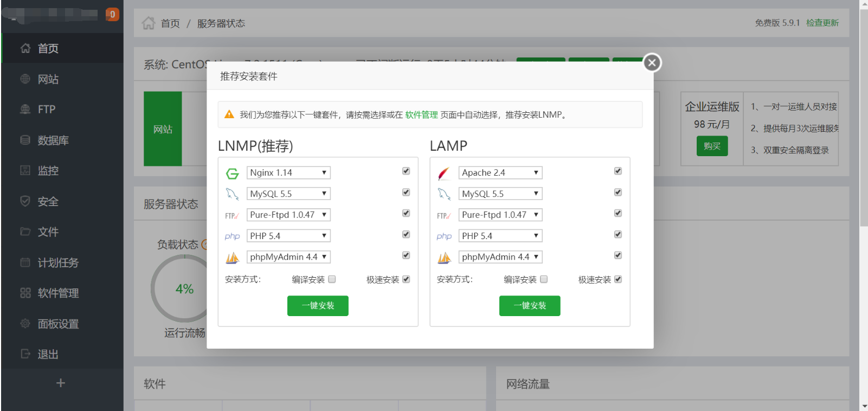The image size is (868, 411).
Task: Click the orange notification badge
Action: tap(112, 14)
